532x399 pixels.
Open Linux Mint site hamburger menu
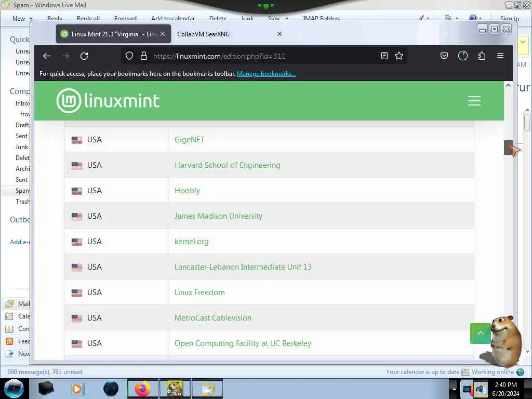click(x=474, y=101)
